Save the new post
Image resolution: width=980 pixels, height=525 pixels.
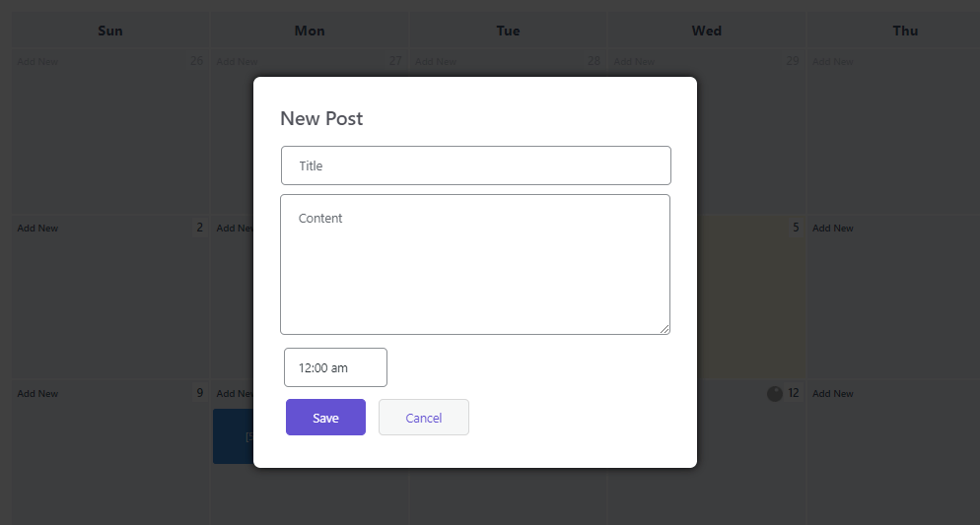click(325, 418)
